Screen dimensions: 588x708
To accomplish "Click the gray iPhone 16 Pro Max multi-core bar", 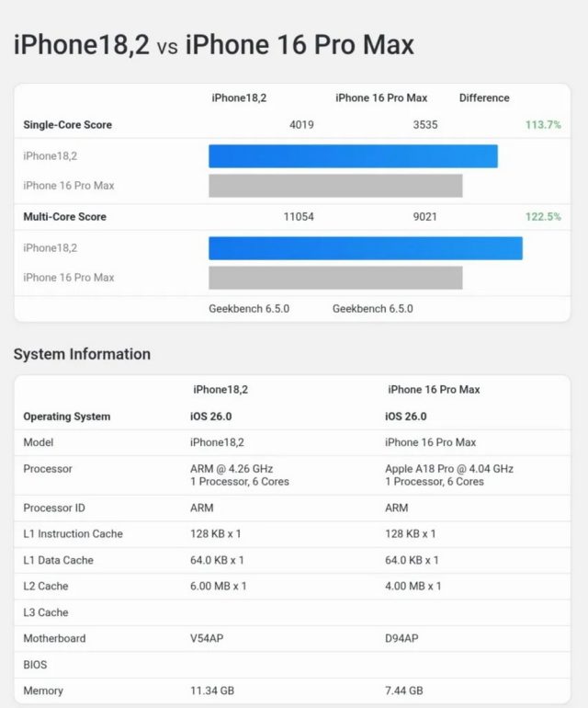I will pos(335,278).
